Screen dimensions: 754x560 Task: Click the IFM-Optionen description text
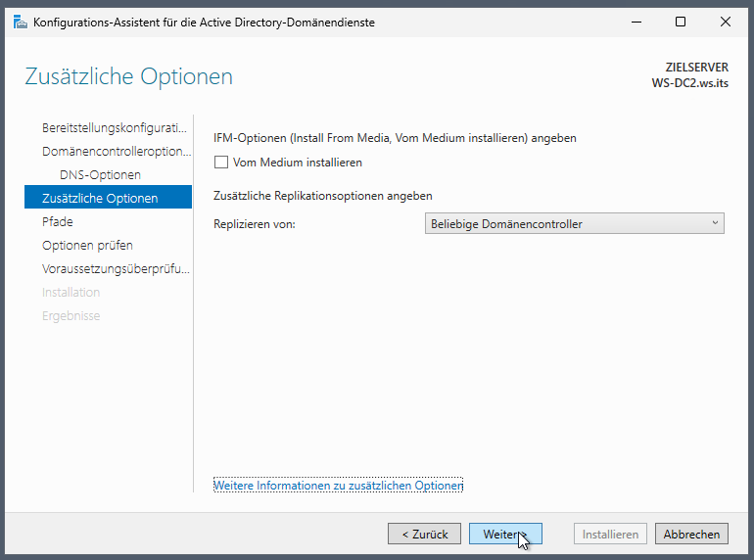pos(395,138)
